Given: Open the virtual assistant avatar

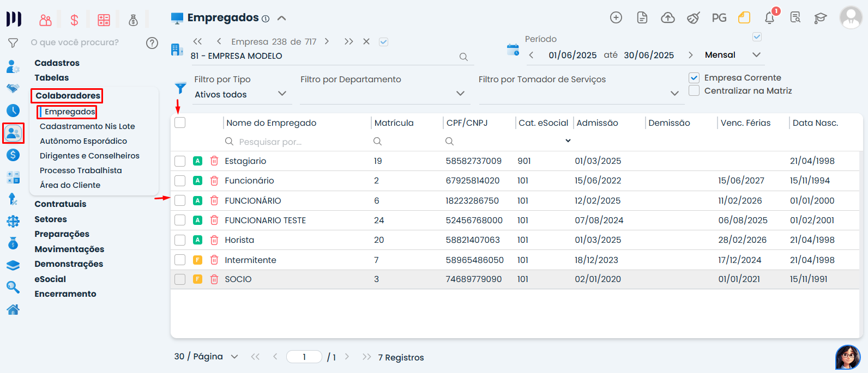Looking at the screenshot, I should (x=847, y=357).
